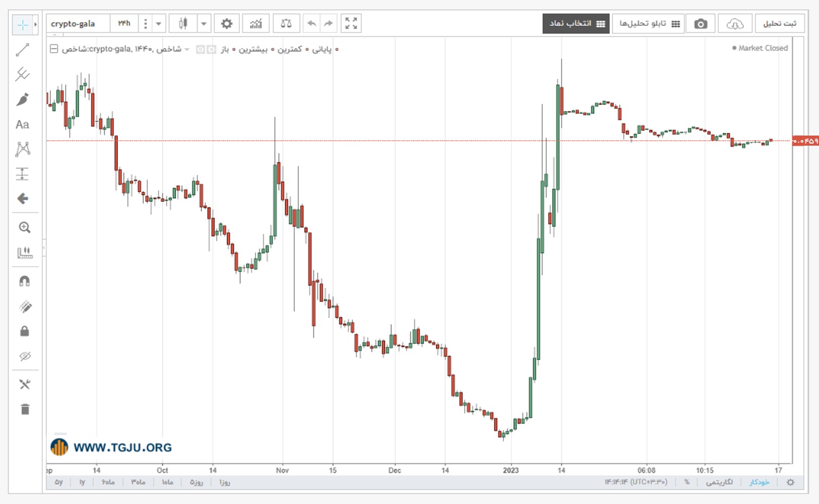Click the back arrow icon in sidebar

pyautogui.click(x=23, y=199)
